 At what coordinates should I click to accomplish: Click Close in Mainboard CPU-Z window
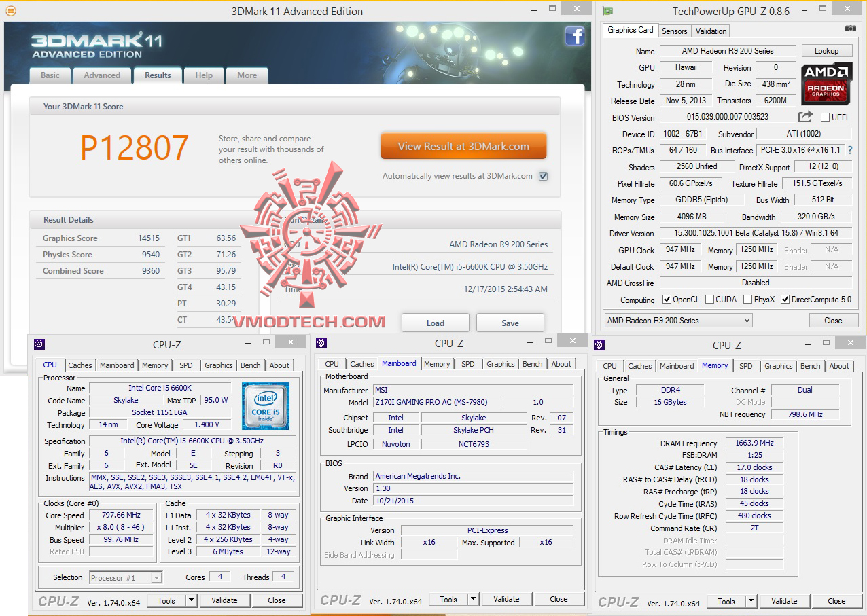[559, 600]
